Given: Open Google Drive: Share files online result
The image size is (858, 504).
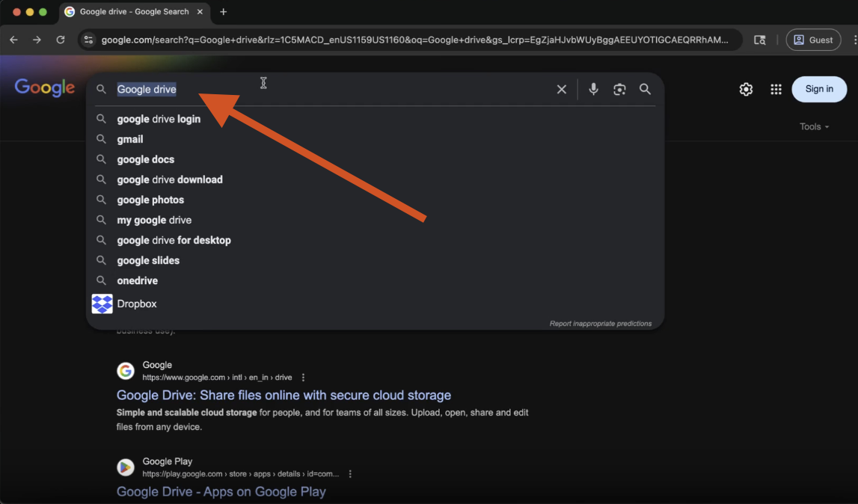Looking at the screenshot, I should pos(284,395).
